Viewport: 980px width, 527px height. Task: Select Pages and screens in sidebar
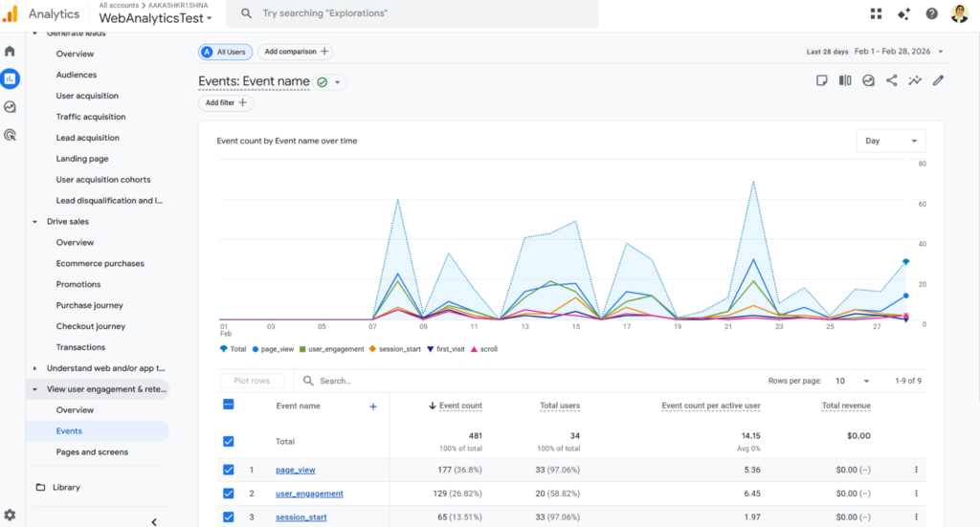[92, 451]
